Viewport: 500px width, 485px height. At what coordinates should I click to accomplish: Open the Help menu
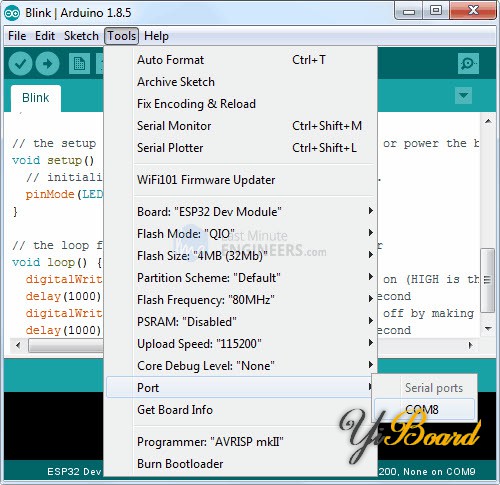(x=156, y=36)
